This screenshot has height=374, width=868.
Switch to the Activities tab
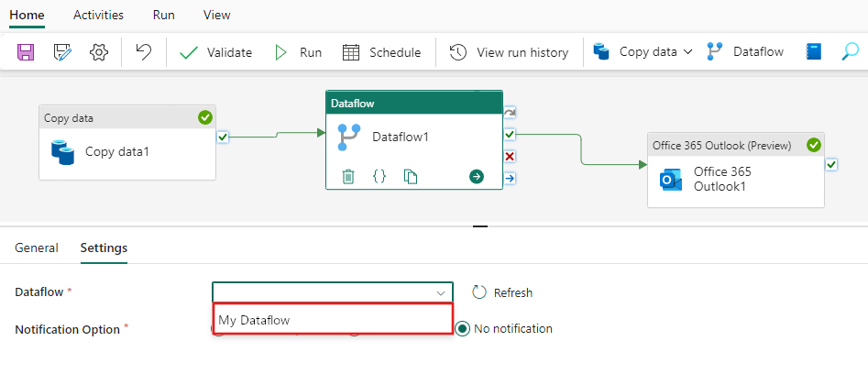[98, 15]
